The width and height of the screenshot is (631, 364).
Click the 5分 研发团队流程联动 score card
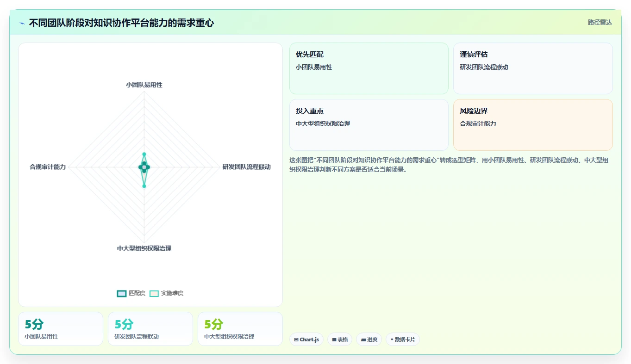click(x=150, y=329)
